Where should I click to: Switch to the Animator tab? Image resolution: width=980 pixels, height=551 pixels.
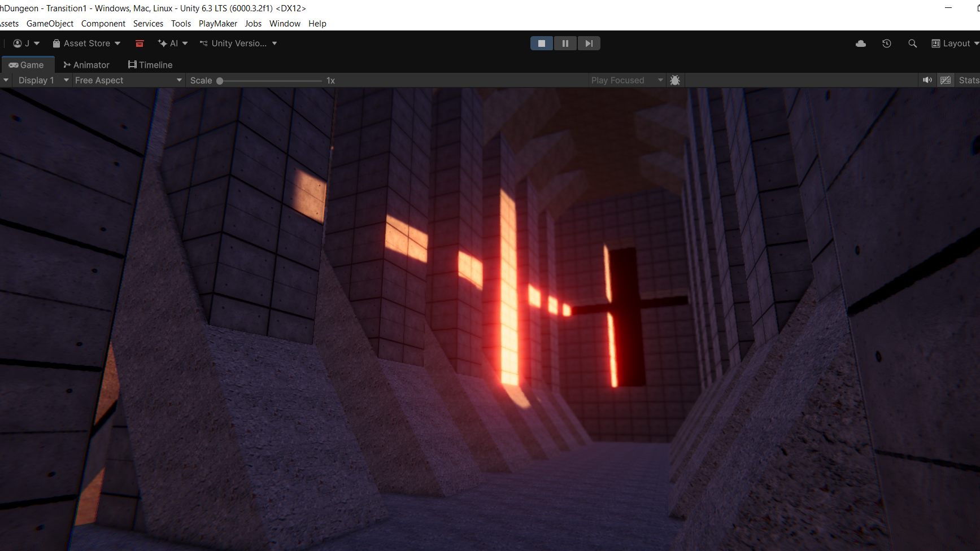point(86,65)
